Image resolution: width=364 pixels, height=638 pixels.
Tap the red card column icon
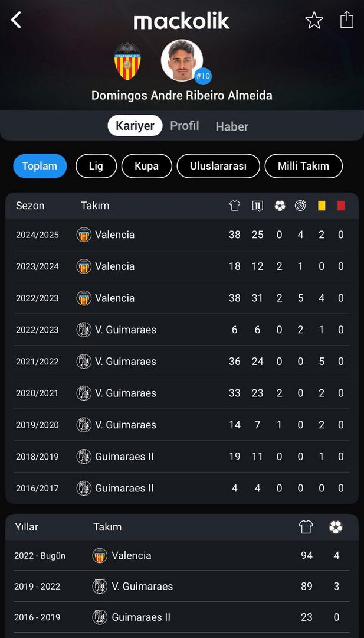click(x=341, y=206)
